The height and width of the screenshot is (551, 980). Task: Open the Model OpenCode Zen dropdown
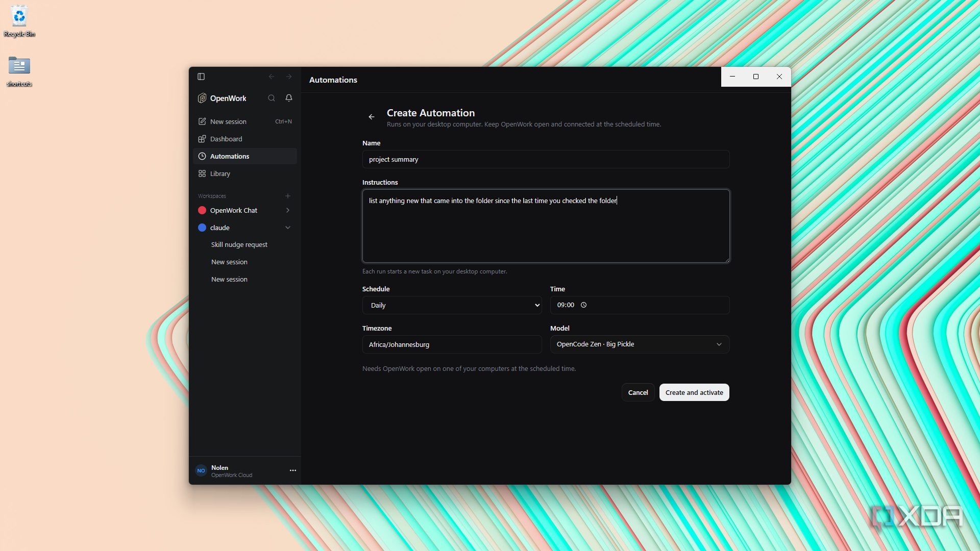click(x=640, y=344)
